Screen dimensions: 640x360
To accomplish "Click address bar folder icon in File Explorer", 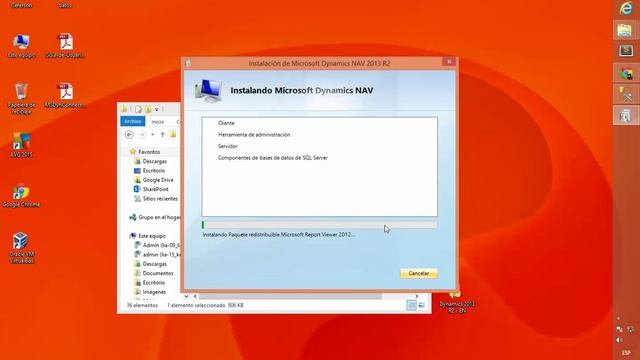I will [x=173, y=134].
